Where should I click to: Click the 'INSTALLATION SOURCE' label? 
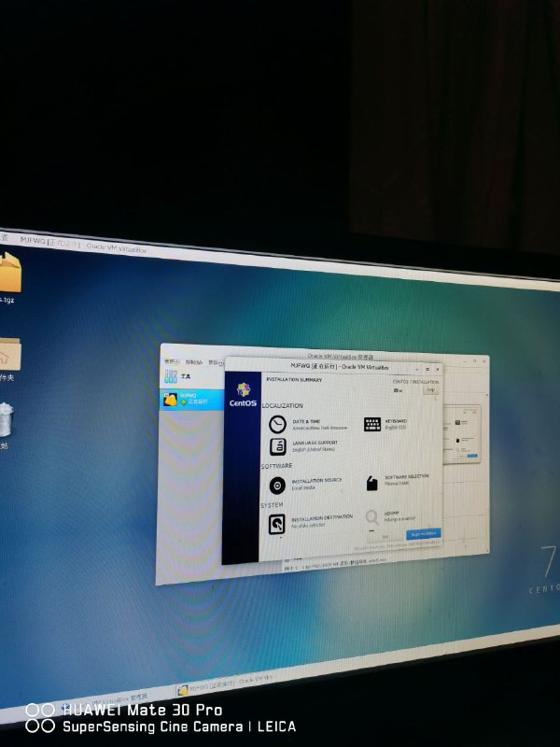[x=316, y=480]
